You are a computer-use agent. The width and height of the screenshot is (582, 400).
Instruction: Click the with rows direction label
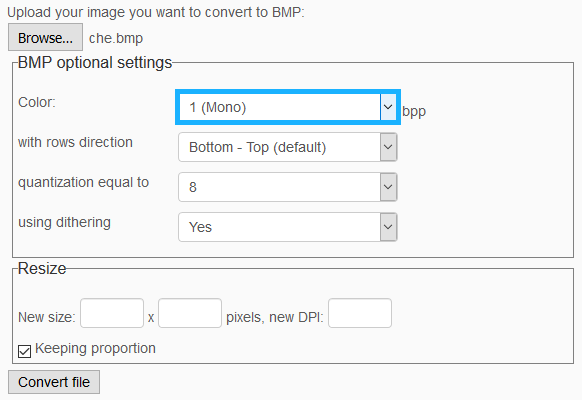coord(75,142)
